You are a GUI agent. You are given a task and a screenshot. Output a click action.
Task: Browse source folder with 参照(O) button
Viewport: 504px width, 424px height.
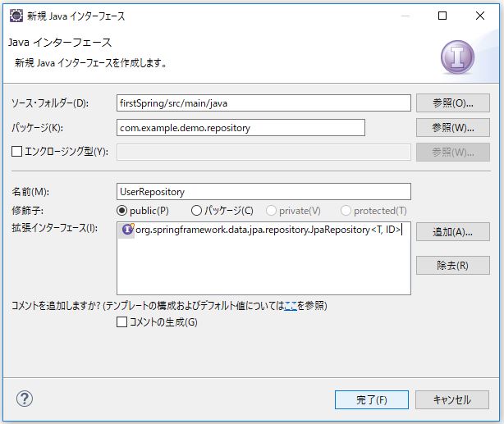coord(453,103)
